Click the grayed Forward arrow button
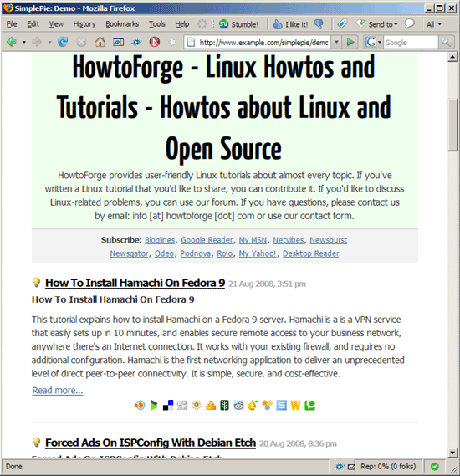Viewport: 460px width, 476px height. pos(37,42)
